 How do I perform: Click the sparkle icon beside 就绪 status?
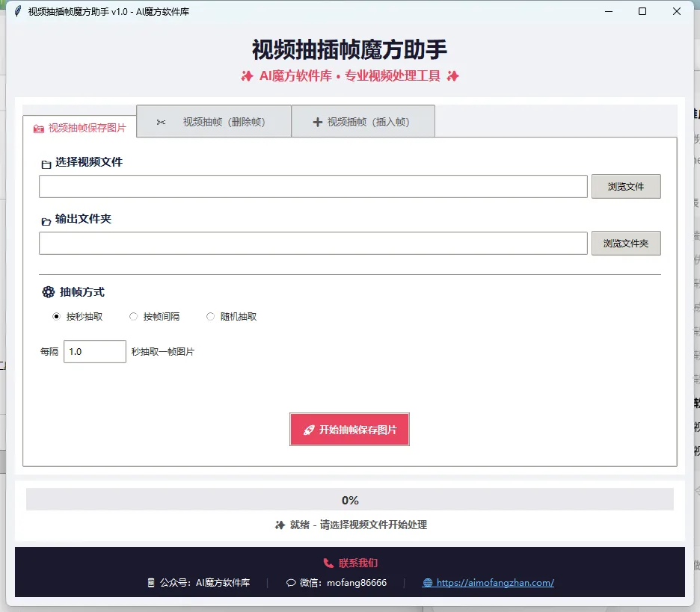[x=280, y=525]
